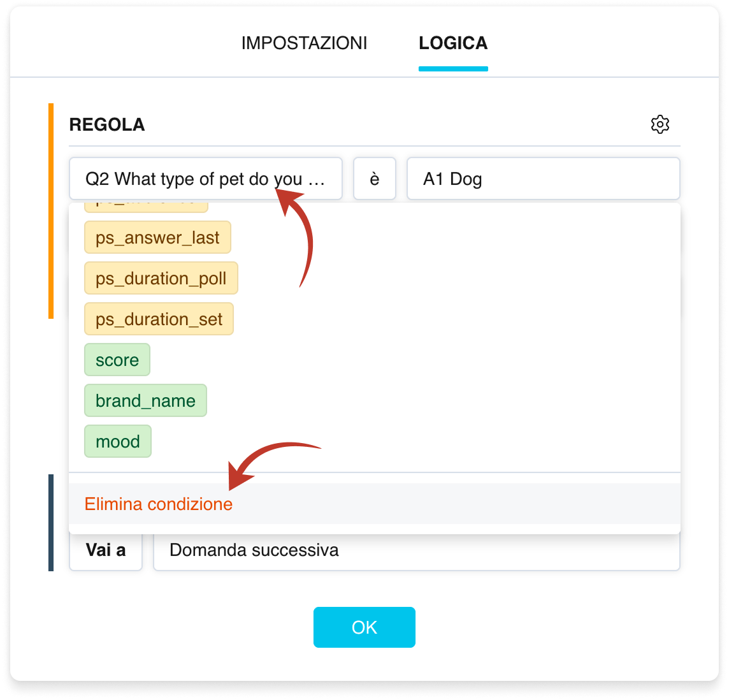Confirm with the OK button
The height and width of the screenshot is (700, 729).
click(364, 627)
